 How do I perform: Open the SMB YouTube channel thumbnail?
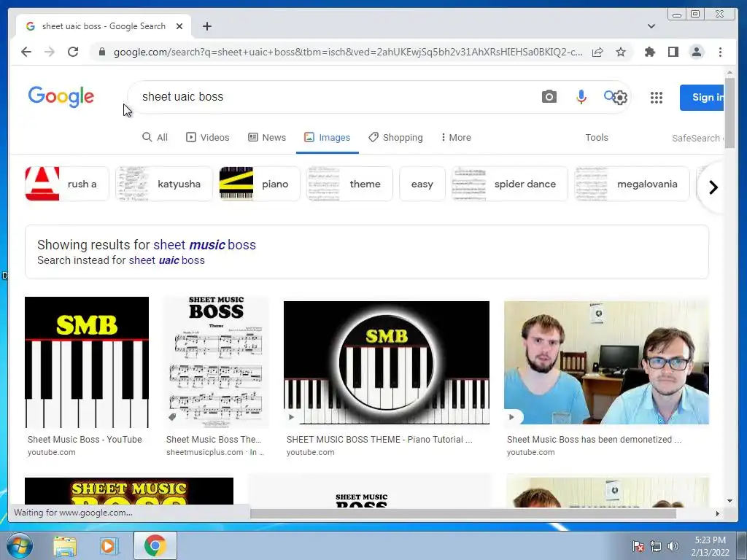87,362
